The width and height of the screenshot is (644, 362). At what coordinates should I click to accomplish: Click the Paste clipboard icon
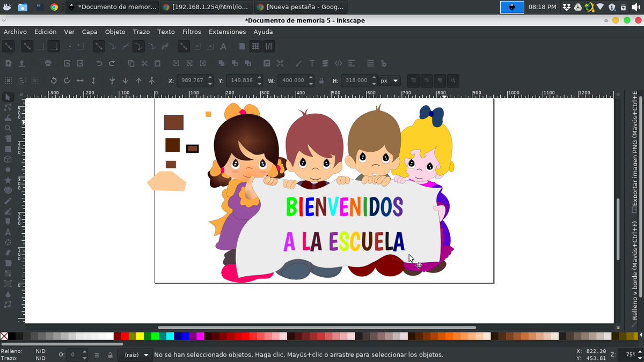pos(157,63)
